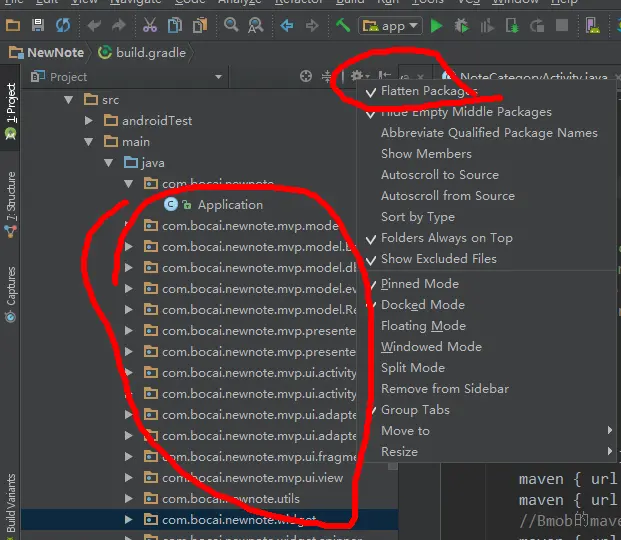Collapse the java folder
Viewport: 621px width, 540px height.
109,163
